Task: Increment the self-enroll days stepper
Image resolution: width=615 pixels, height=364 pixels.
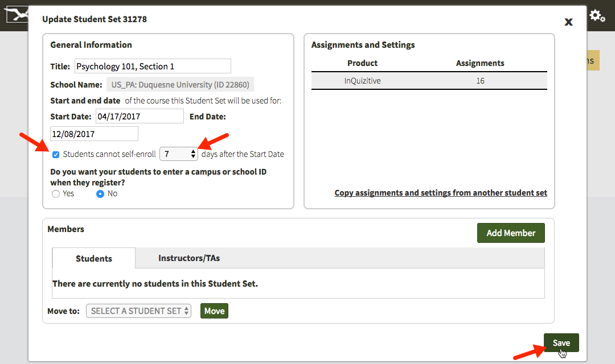Action: click(192, 151)
